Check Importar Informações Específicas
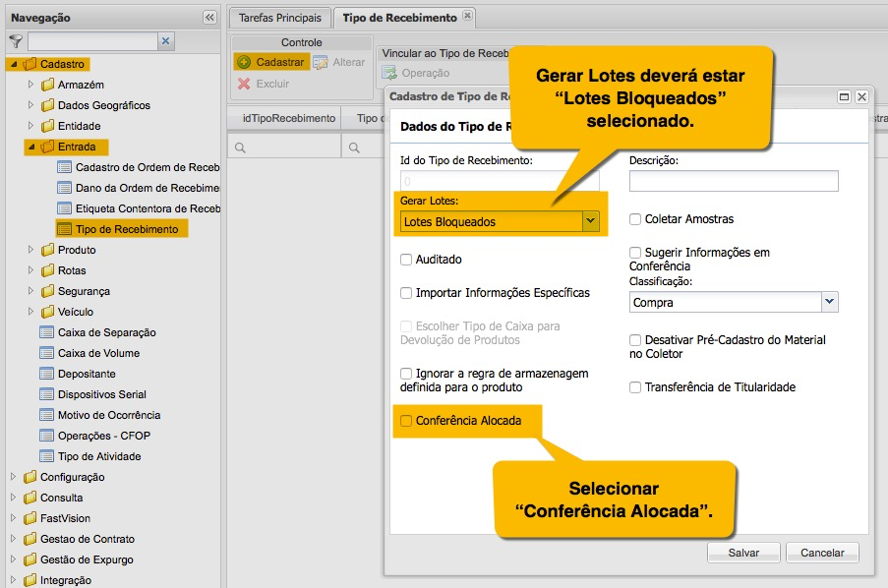Viewport: 888px width, 588px height. [x=406, y=293]
